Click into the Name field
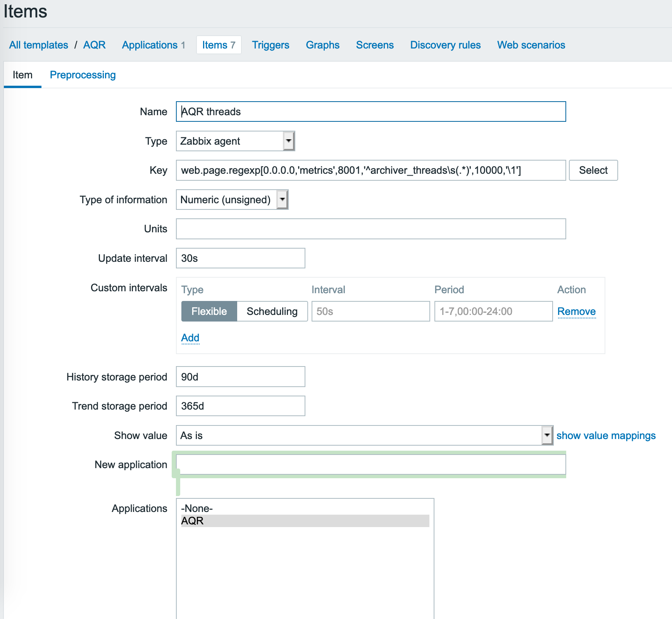The height and width of the screenshot is (619, 672). (370, 112)
